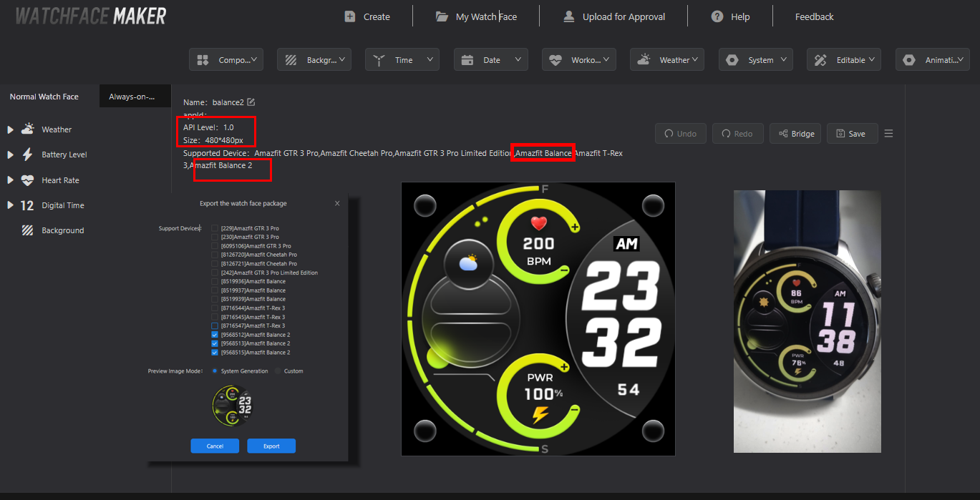The height and width of the screenshot is (500, 980).
Task: Switch to the Always-on tab
Action: 135,97
